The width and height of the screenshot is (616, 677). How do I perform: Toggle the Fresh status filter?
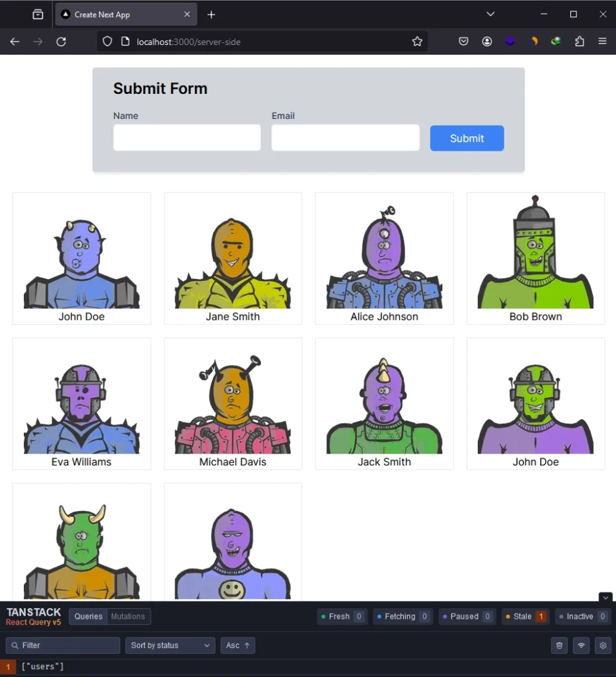tap(342, 617)
